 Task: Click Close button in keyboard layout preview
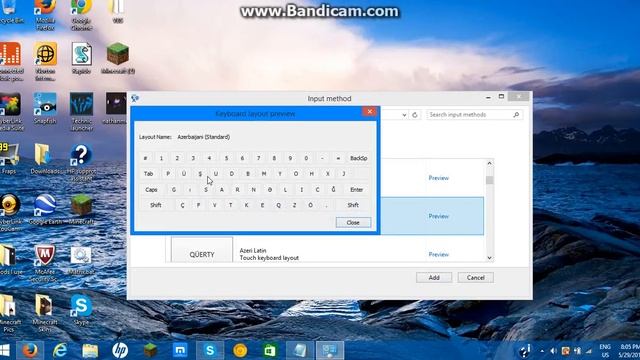point(353,222)
